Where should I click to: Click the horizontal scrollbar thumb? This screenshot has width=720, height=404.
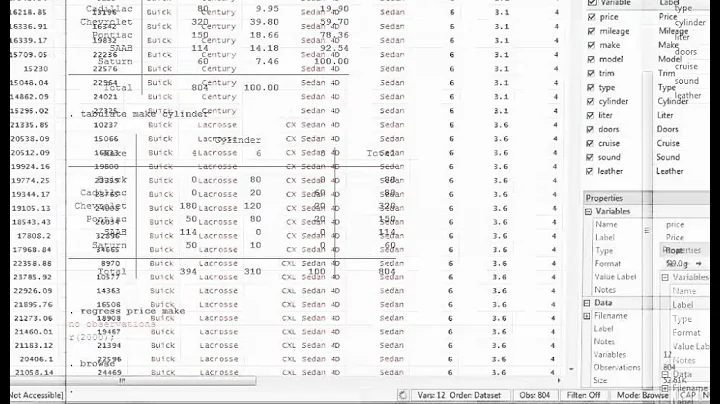(161, 381)
